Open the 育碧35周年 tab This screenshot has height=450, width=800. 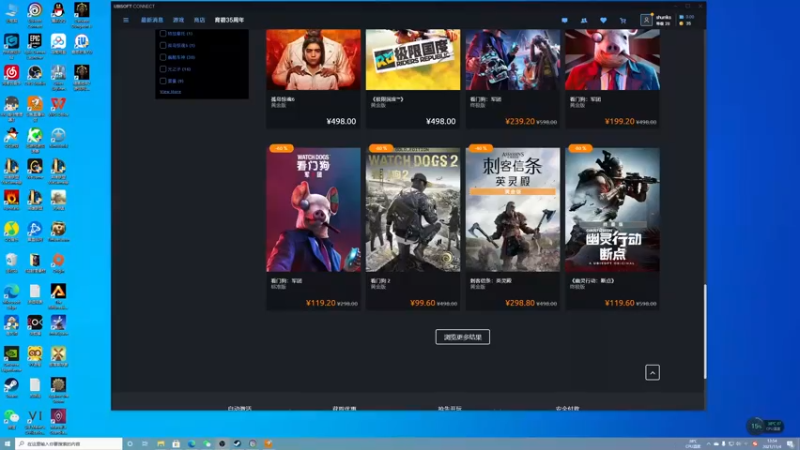229,20
